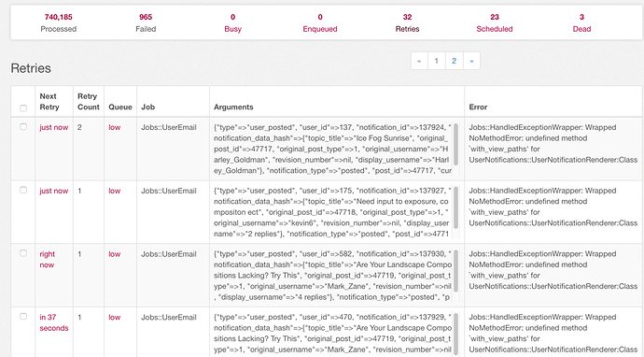The image size is (644, 357).
Task: Open 'just now' retry link for user_id 175 row
Action: pos(54,191)
